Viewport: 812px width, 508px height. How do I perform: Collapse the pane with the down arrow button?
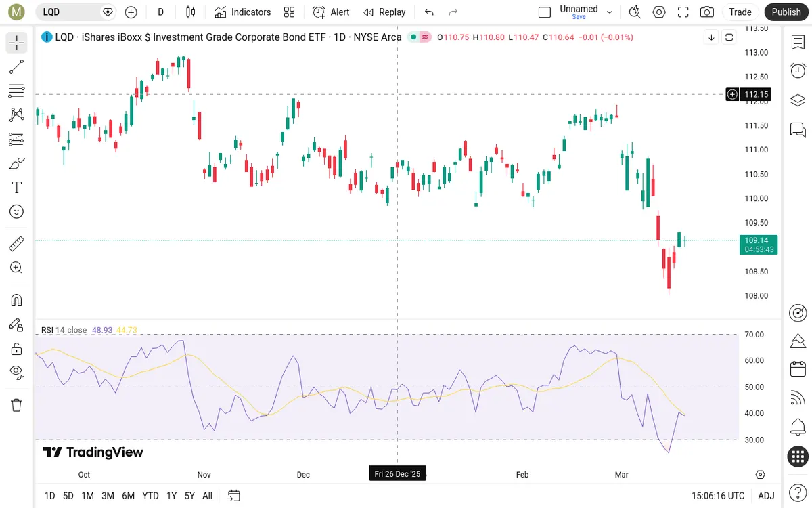pyautogui.click(x=711, y=37)
